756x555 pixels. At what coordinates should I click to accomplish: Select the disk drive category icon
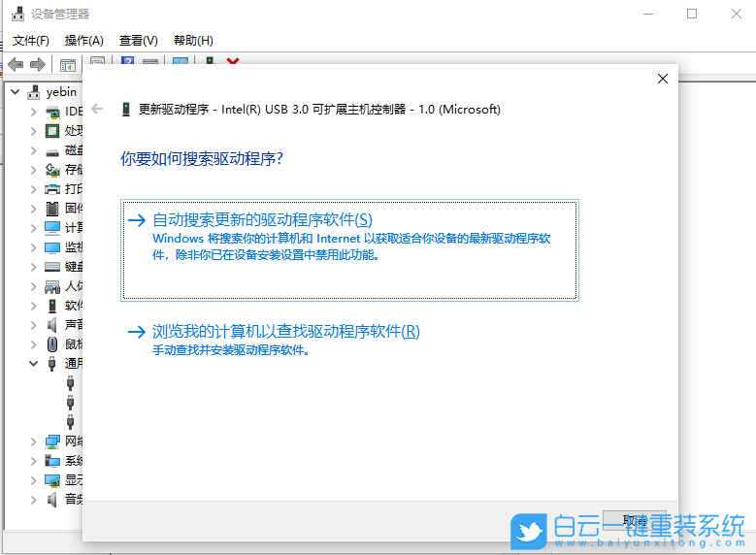click(x=52, y=153)
